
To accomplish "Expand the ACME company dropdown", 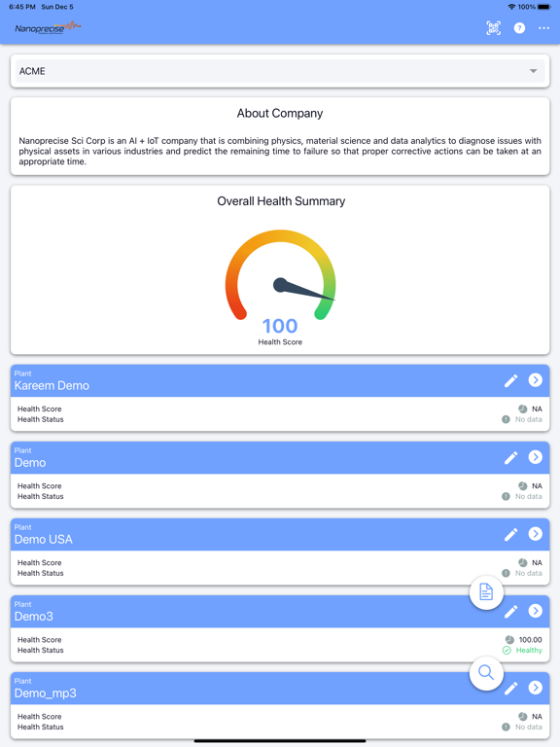I will (x=280, y=71).
